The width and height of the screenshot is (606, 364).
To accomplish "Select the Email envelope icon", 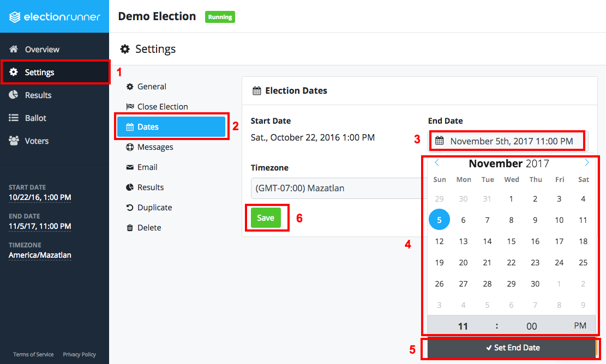I will pyautogui.click(x=130, y=167).
